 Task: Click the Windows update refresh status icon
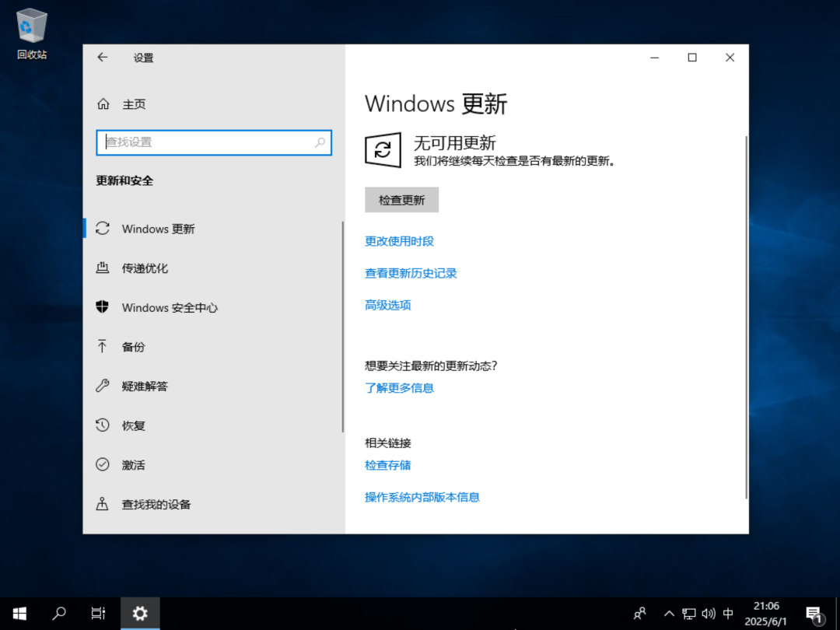(383, 150)
